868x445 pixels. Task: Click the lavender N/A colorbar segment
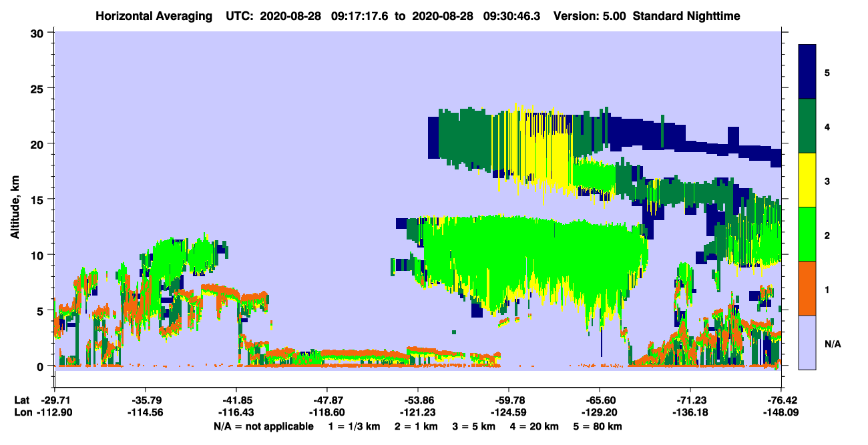(x=807, y=342)
